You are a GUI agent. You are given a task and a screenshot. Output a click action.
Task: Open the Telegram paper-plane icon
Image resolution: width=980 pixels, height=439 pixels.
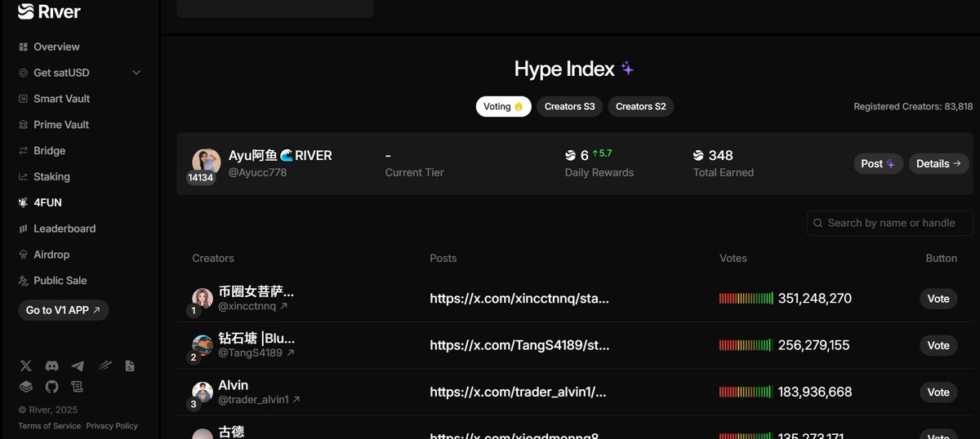78,366
